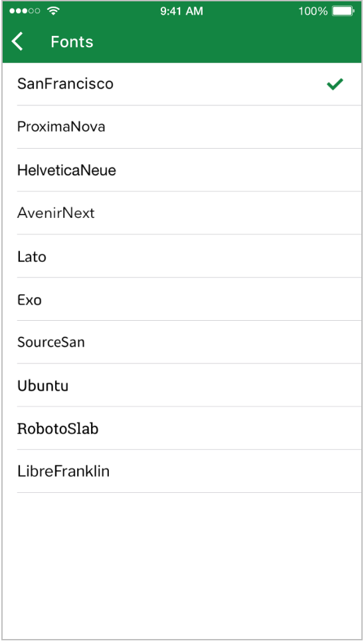
Task: Tap the signal strength dots
Action: 25,11
